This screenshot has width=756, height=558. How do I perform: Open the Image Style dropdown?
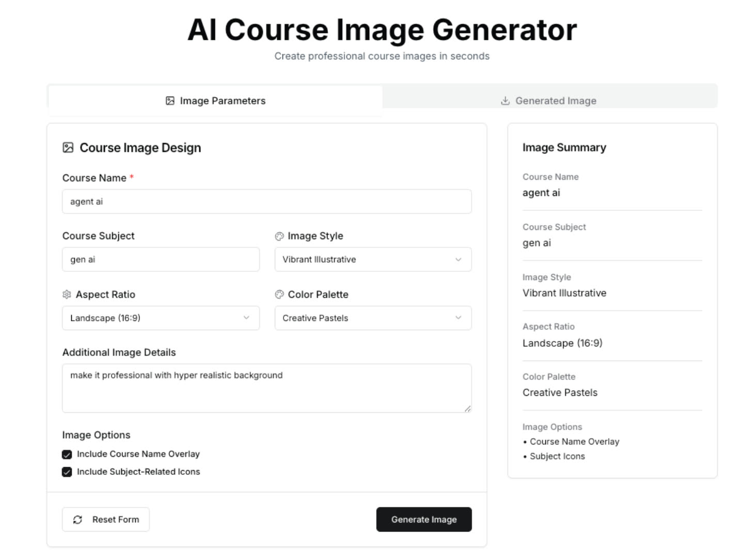(x=373, y=259)
